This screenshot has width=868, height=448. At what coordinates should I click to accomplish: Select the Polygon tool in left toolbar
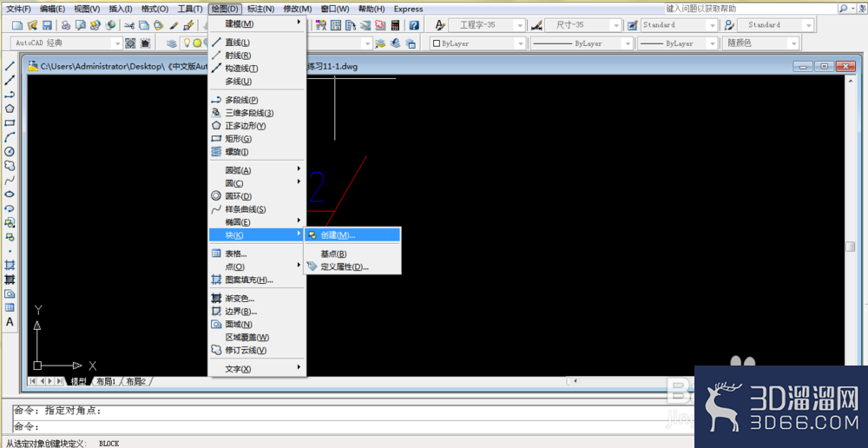coord(10,109)
